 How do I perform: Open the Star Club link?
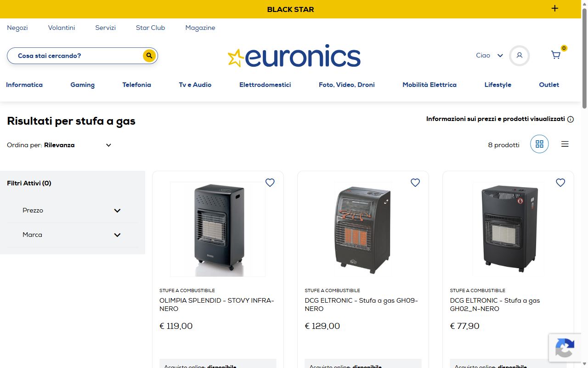(x=150, y=28)
